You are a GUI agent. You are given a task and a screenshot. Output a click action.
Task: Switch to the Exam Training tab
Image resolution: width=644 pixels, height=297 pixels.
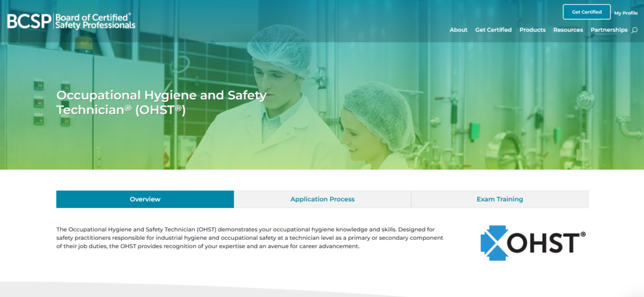(500, 200)
